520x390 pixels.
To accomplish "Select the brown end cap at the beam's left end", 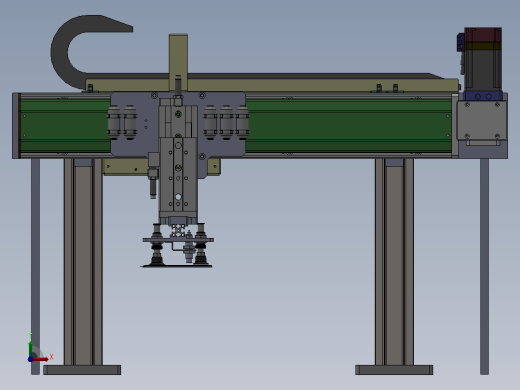I will (19, 126).
